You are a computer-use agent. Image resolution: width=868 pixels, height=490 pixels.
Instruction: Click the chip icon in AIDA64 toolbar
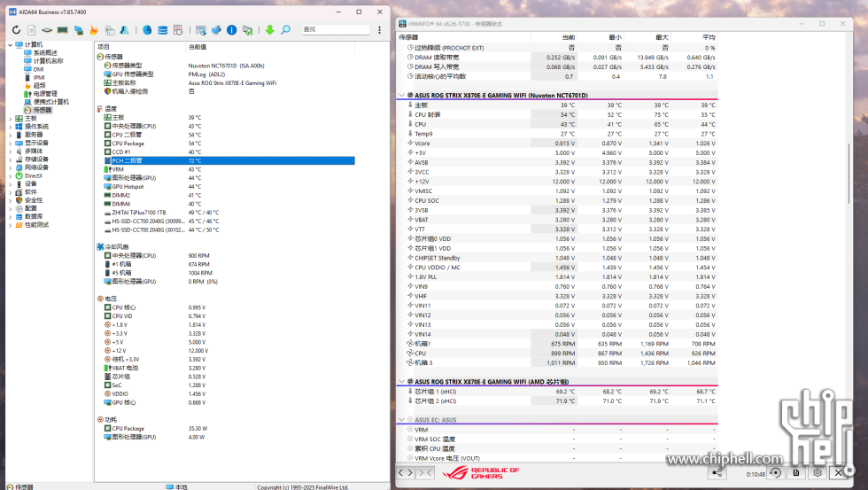pos(47,30)
